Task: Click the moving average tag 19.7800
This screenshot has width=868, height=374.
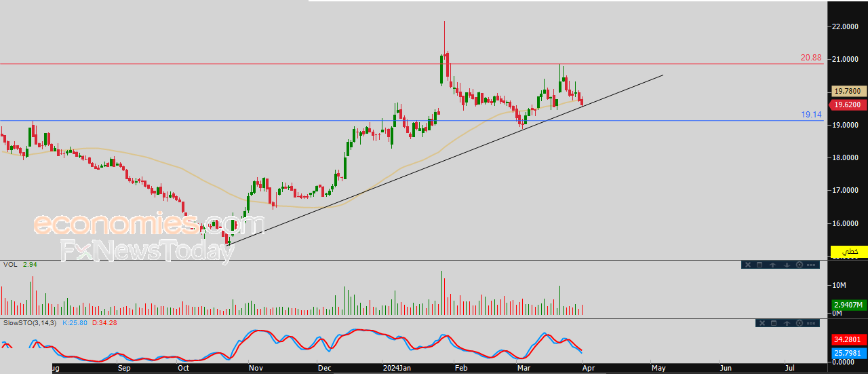Action: click(x=848, y=91)
